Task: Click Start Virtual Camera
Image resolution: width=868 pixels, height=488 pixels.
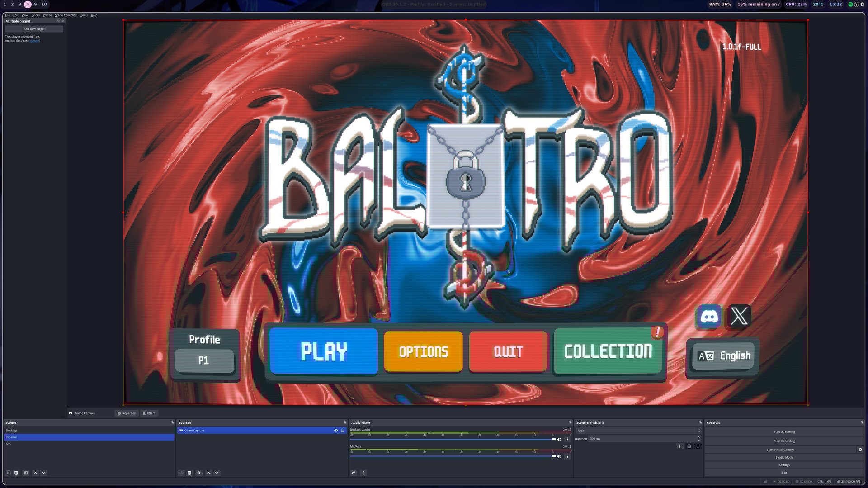Action: tap(780, 450)
